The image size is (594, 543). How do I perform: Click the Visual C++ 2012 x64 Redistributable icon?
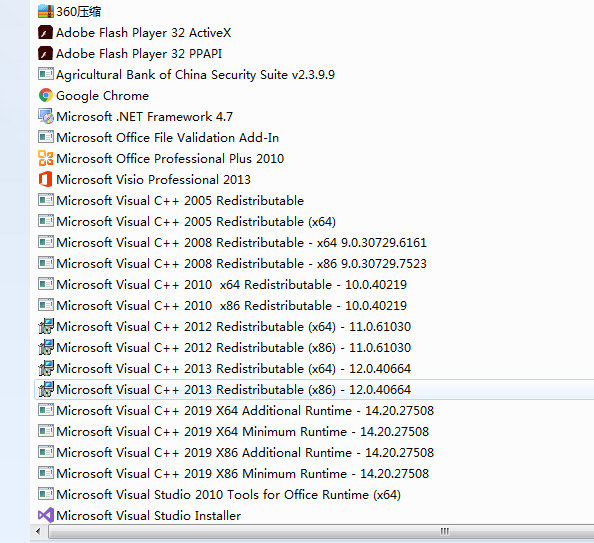(46, 326)
